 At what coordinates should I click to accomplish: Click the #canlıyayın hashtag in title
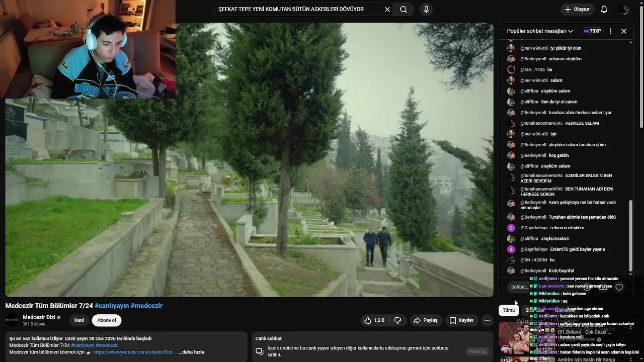112,306
